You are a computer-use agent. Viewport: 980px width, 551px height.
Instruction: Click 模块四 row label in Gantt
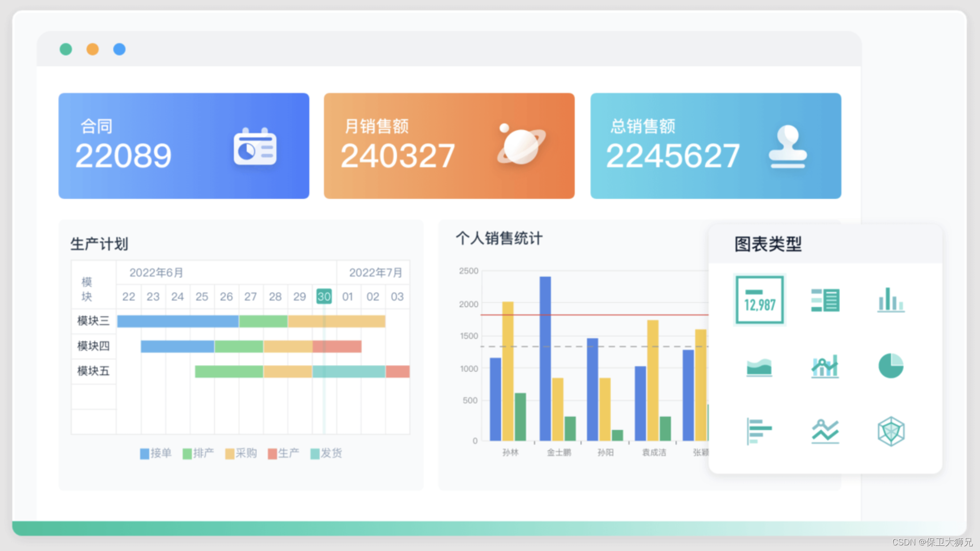pyautogui.click(x=93, y=346)
